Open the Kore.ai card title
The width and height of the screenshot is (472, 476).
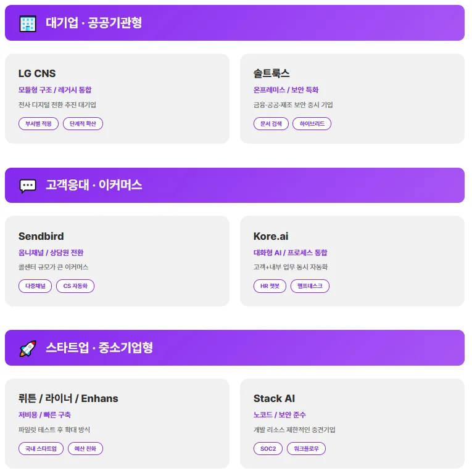click(x=271, y=236)
